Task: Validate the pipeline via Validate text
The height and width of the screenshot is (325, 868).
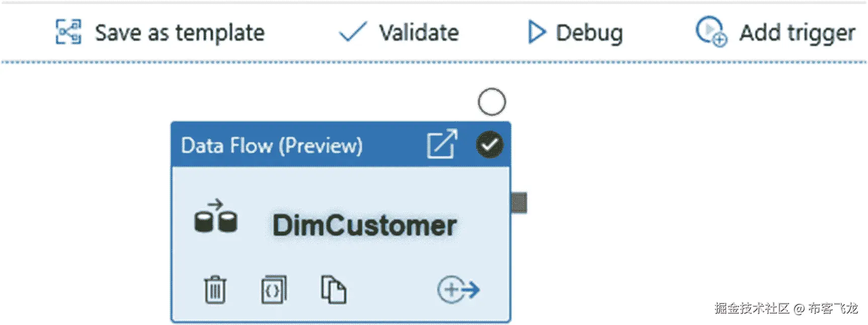Action: [419, 33]
